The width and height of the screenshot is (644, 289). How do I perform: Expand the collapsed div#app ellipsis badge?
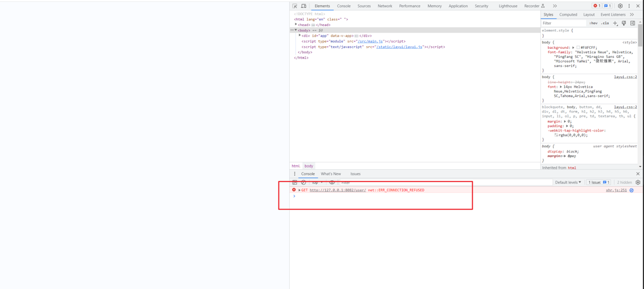pos(357,36)
